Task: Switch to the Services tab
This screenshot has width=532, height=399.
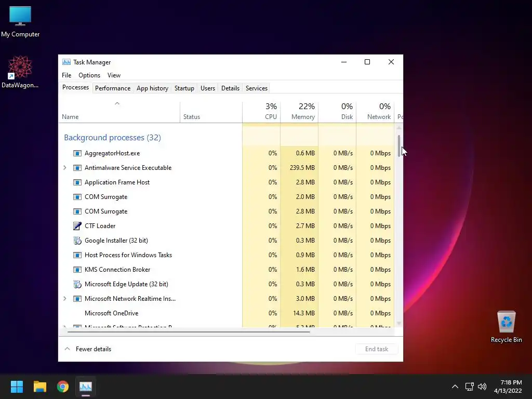Action: pyautogui.click(x=257, y=88)
